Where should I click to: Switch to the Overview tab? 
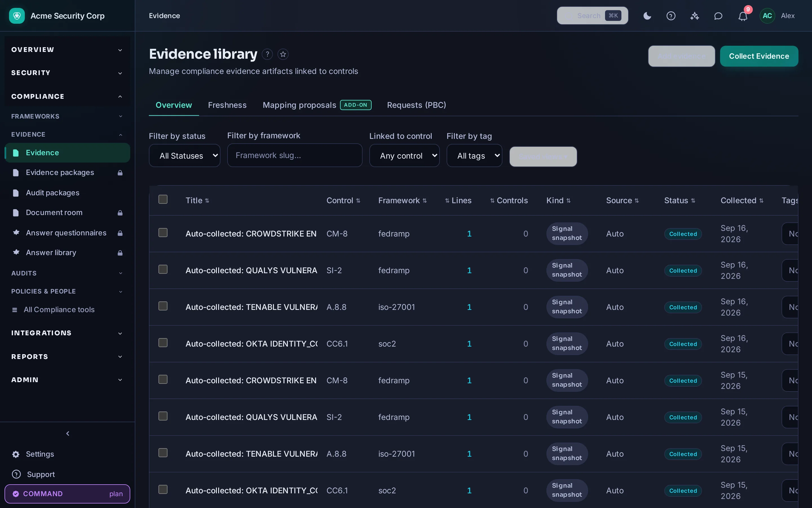pyautogui.click(x=174, y=105)
